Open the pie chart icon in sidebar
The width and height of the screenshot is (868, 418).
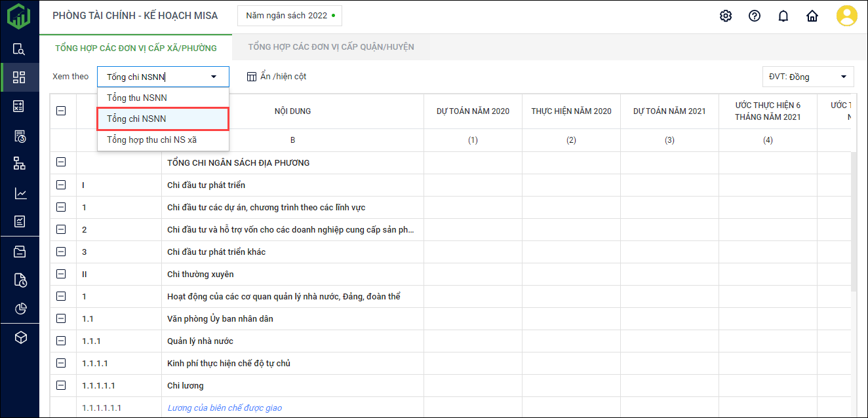20,309
